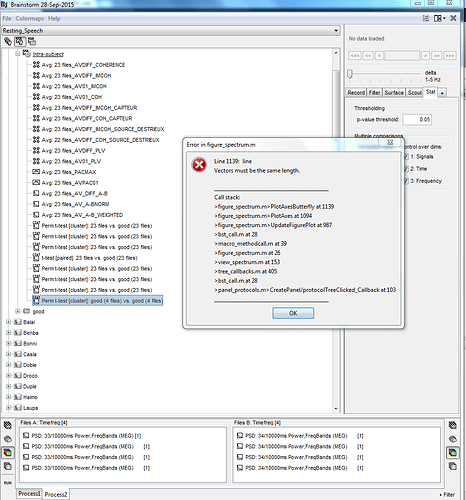This screenshot has height=500, width=466.
Task: Click the next time step >>> button
Action: coord(449,55)
